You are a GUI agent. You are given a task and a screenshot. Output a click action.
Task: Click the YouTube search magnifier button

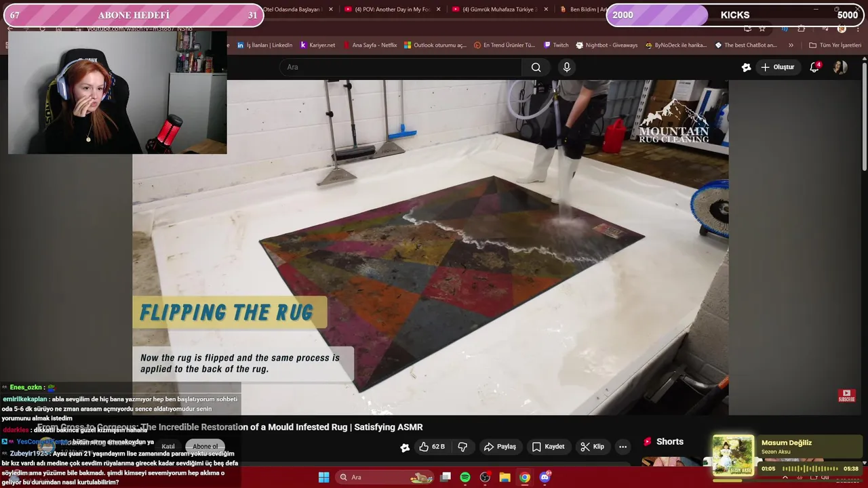tap(536, 67)
